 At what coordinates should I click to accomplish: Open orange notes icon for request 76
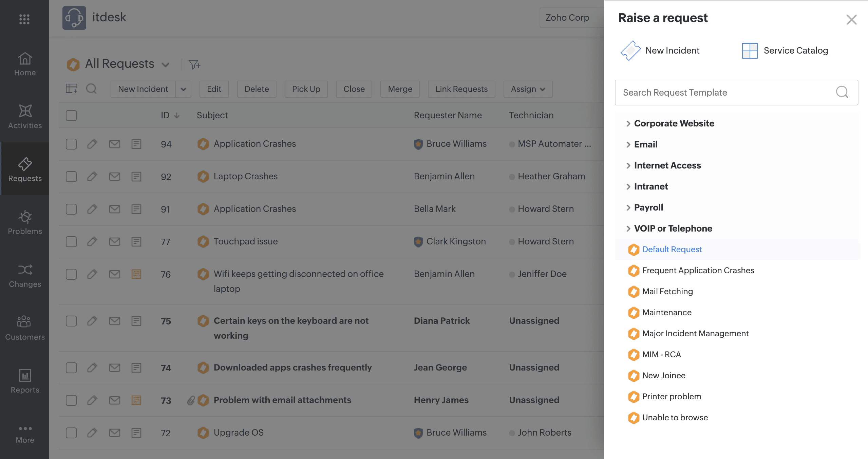[136, 274]
